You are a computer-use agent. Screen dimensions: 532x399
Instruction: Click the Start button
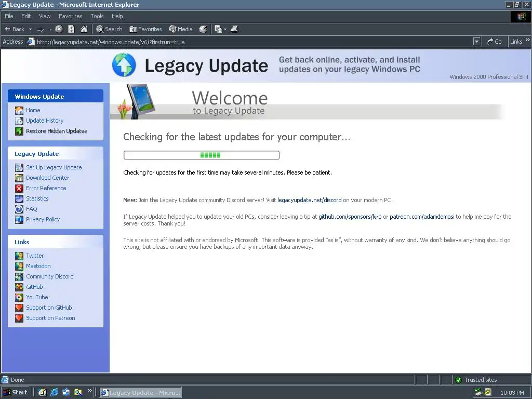(15, 392)
